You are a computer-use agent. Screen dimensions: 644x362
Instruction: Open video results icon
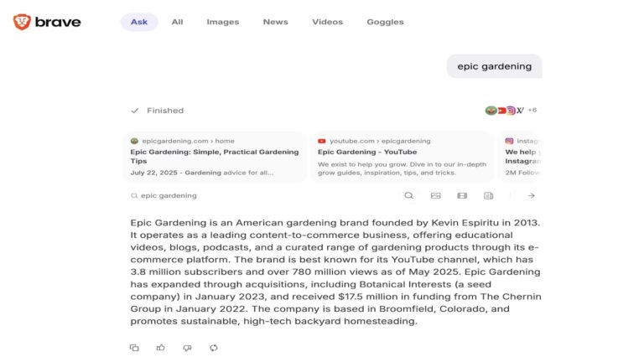[x=462, y=195]
